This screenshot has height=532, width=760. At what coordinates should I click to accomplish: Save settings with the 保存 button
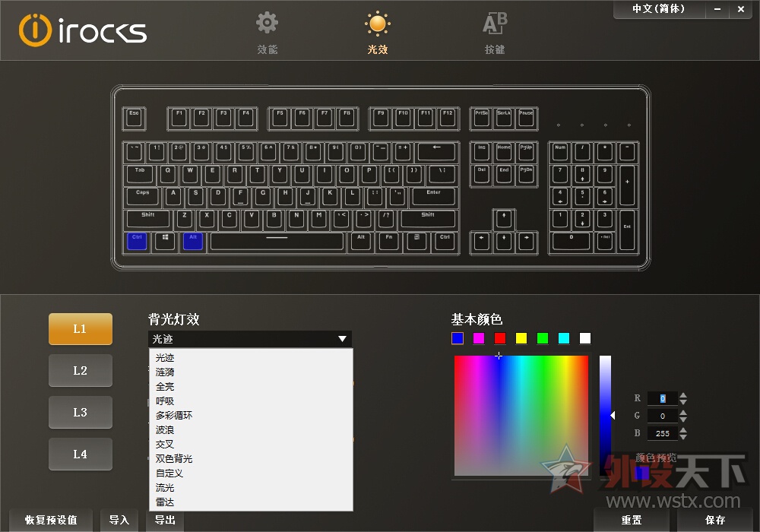[715, 520]
